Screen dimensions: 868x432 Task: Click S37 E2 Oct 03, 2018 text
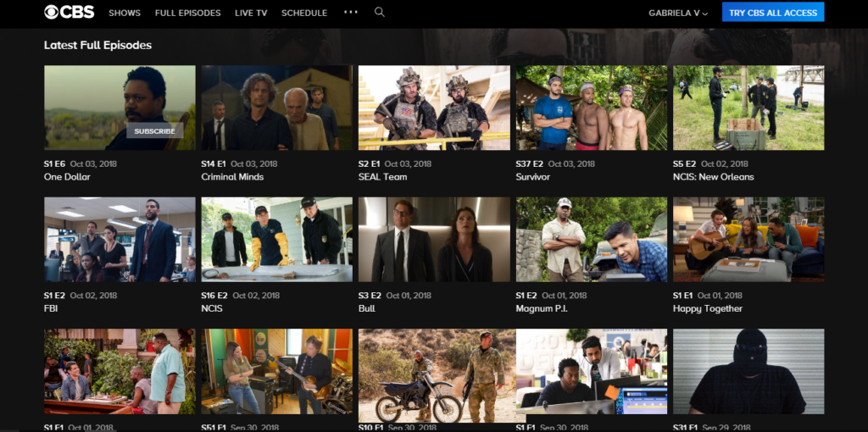(555, 163)
